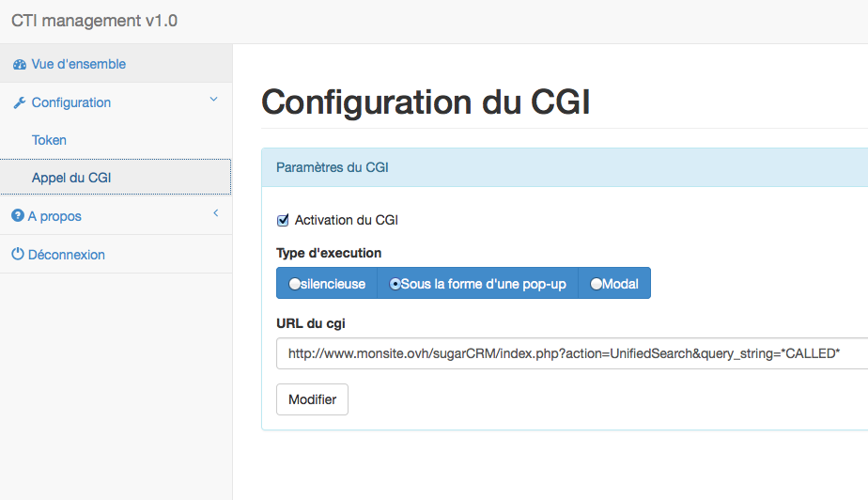The height and width of the screenshot is (500, 868).
Task: Click the question mark icon beside A propos
Action: [x=17, y=216]
